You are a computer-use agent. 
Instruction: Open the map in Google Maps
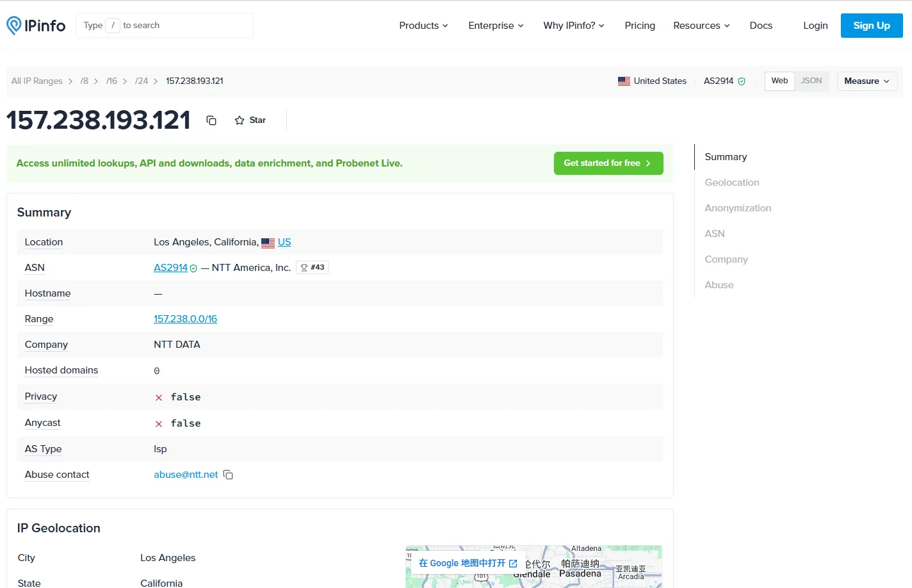(468, 563)
